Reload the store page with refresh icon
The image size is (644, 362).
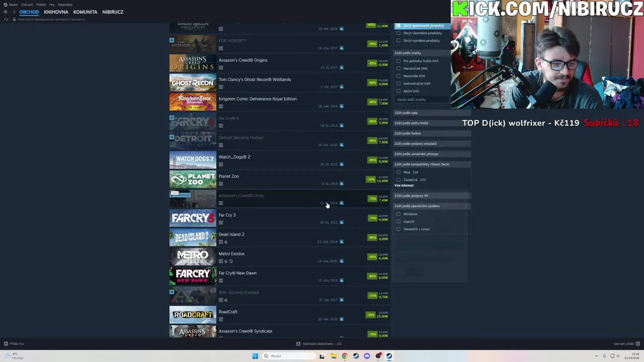[x=6, y=19]
